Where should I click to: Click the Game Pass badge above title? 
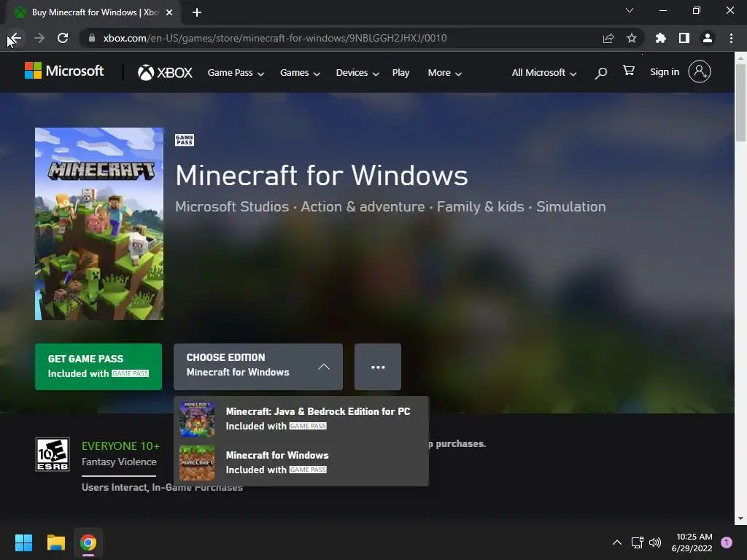(185, 140)
